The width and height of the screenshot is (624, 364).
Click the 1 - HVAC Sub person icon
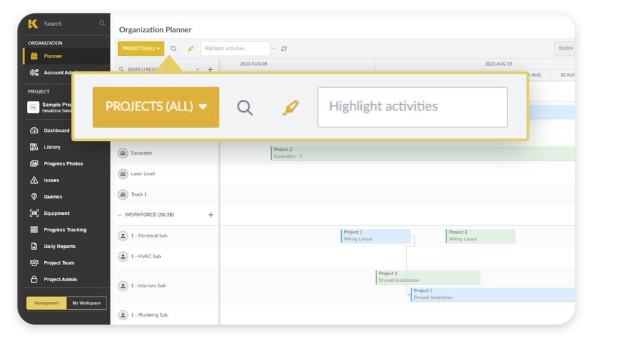[x=123, y=256]
